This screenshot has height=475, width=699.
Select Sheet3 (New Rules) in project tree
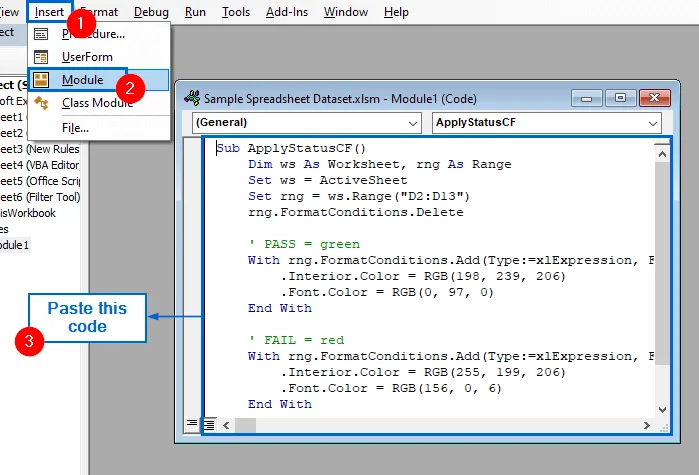click(x=40, y=149)
